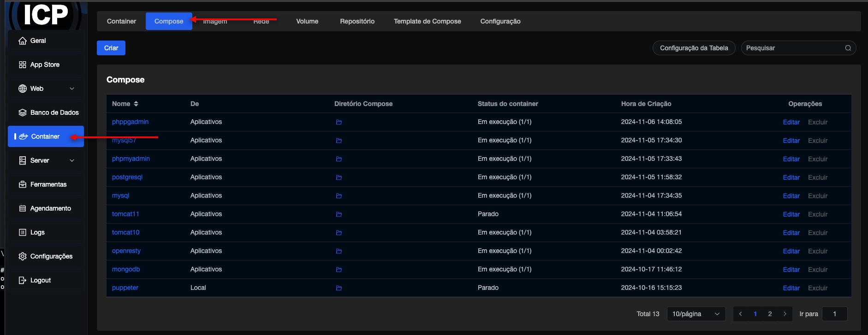The width and height of the screenshot is (868, 335).
Task: Click the Logout exit icon
Action: pos(22,280)
